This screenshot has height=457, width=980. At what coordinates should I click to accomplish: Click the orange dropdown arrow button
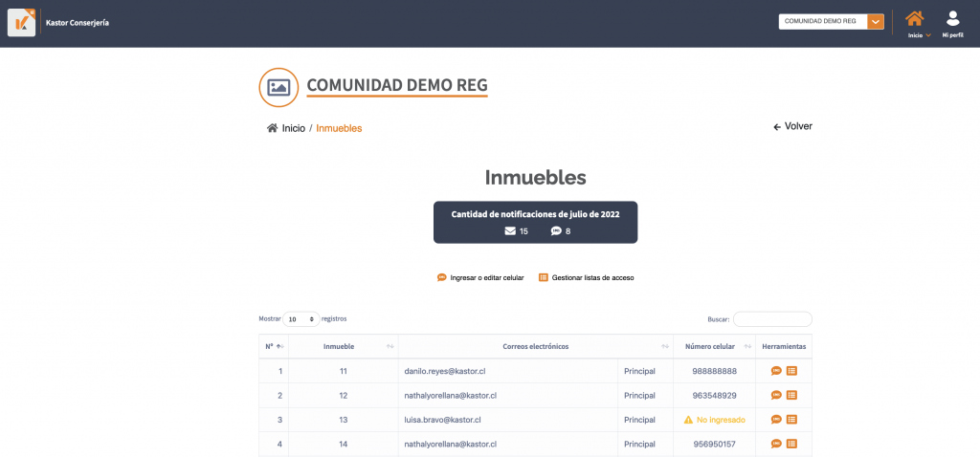click(x=876, y=21)
